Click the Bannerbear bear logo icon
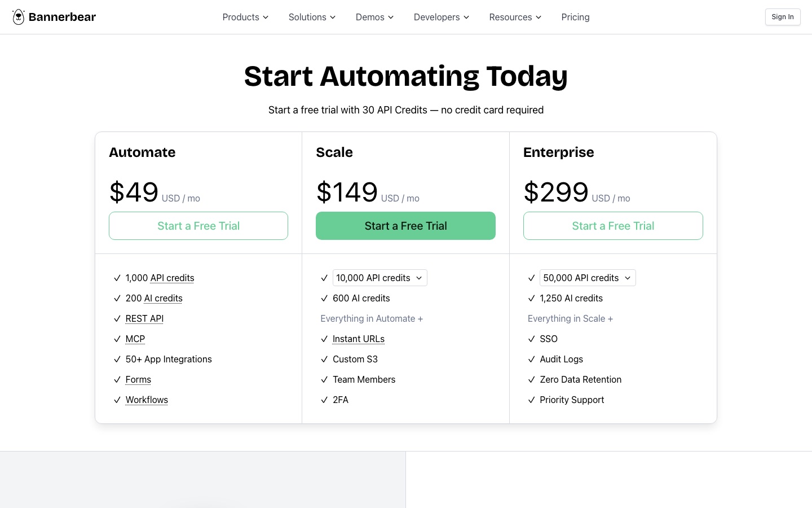Viewport: 812px width, 508px height. [x=19, y=17]
